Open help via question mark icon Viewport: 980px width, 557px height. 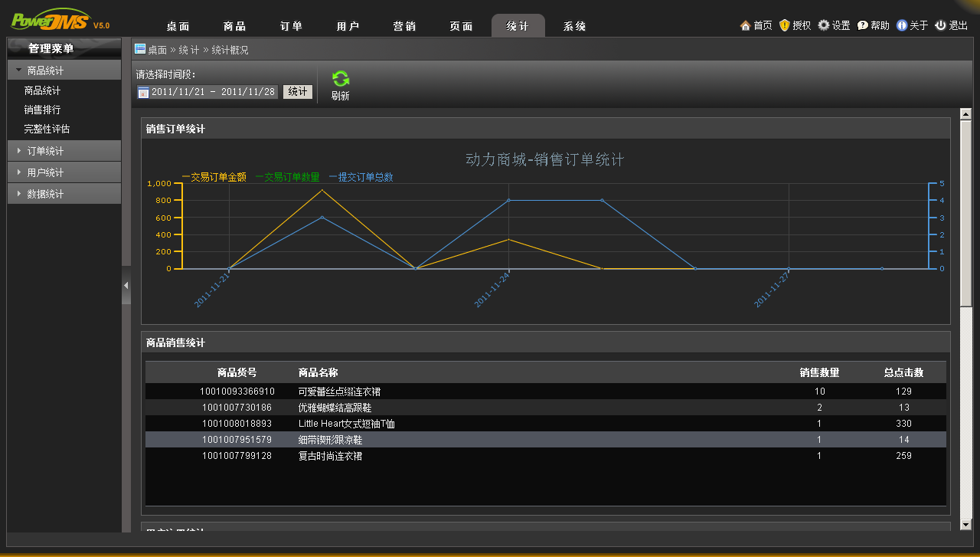(863, 25)
